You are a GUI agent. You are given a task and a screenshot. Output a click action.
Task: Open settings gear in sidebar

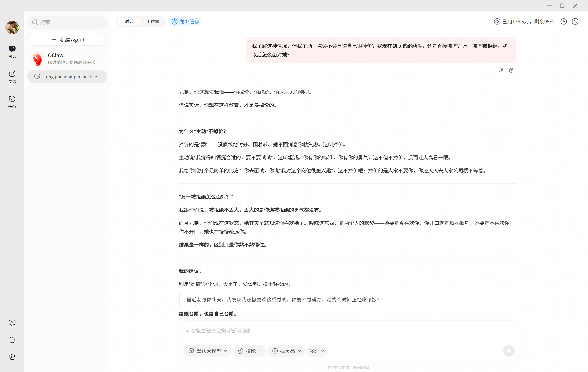12,357
